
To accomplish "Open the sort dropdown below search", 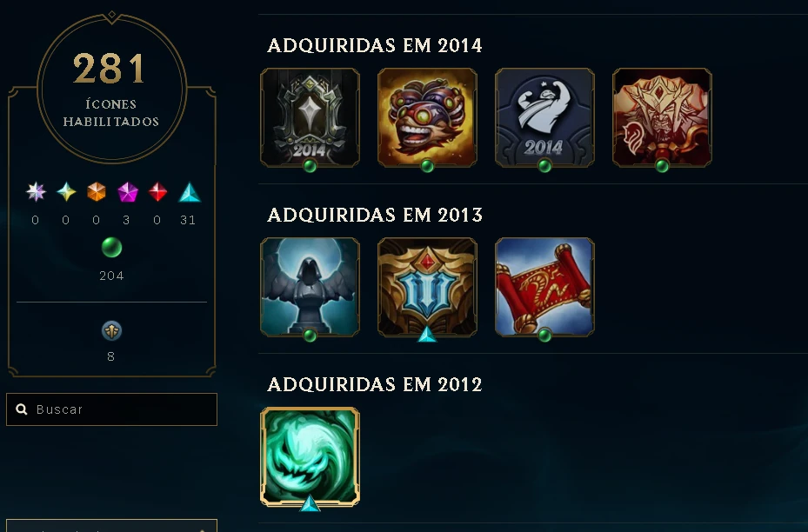I will (x=112, y=526).
